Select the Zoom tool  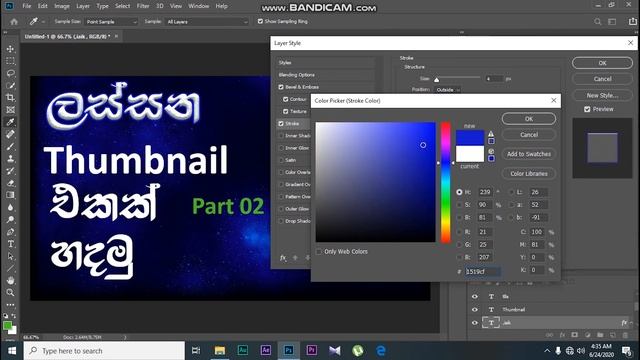click(10, 293)
